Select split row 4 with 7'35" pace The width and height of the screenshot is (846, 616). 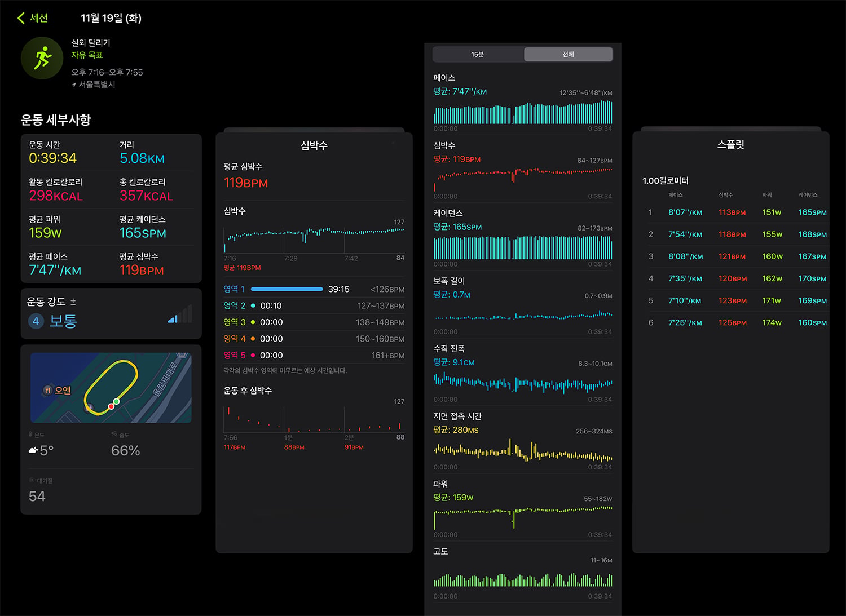pos(735,278)
